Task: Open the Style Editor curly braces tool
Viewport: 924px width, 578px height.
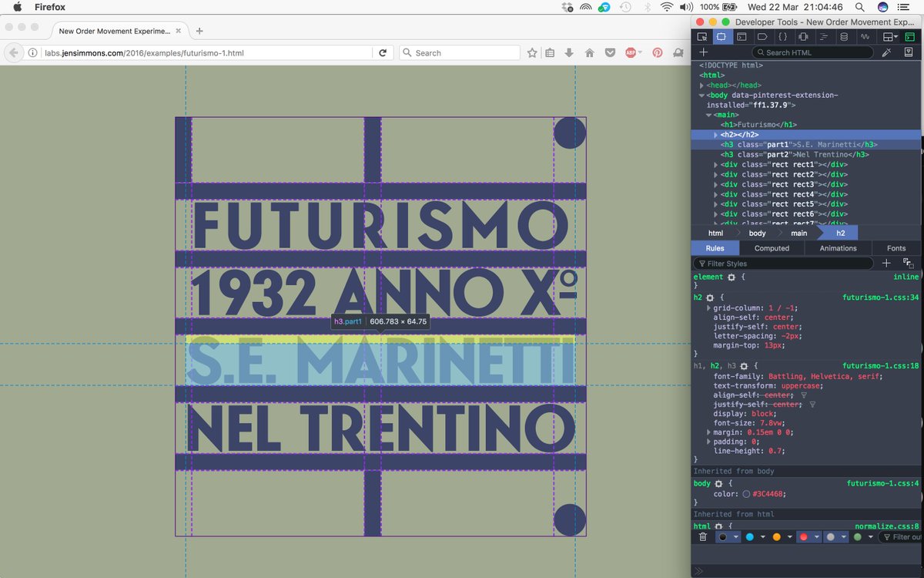Action: [782, 37]
